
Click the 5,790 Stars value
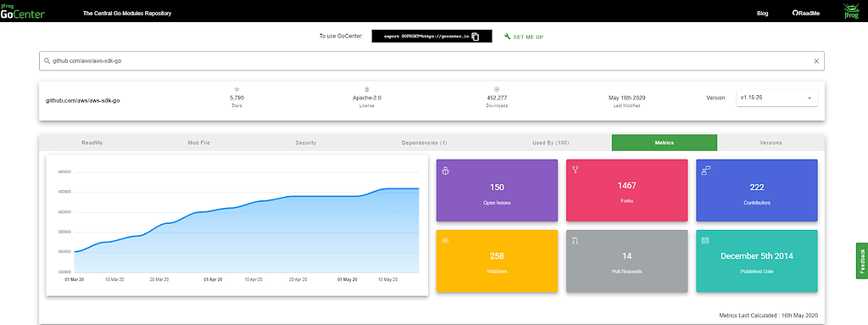[x=237, y=98]
